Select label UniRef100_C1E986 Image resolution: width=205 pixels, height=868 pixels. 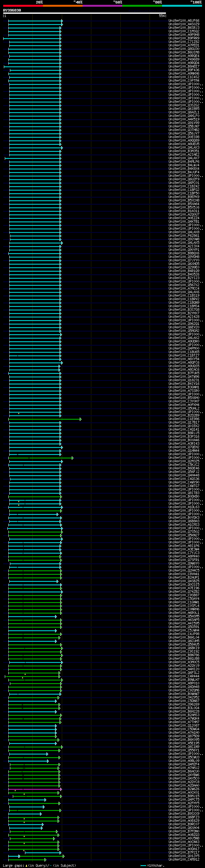coord(184,419)
